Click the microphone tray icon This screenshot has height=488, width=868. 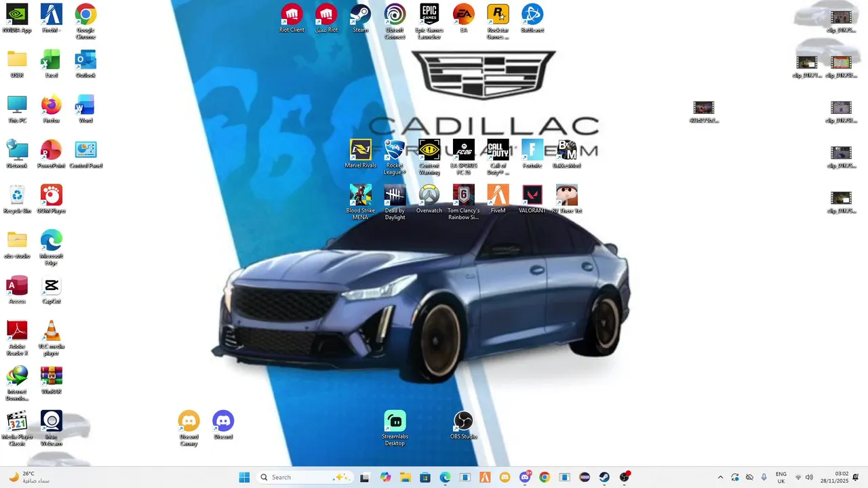coord(764,477)
